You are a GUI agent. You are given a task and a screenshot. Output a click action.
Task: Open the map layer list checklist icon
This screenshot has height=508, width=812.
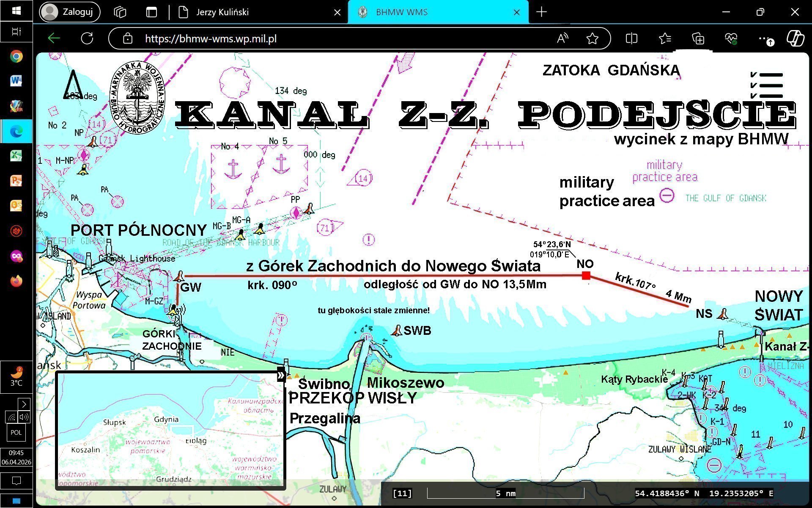[767, 85]
